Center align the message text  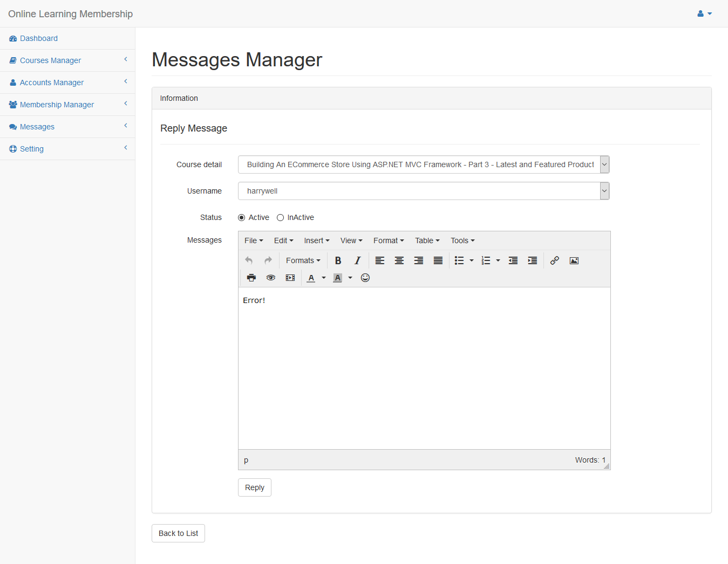(399, 260)
